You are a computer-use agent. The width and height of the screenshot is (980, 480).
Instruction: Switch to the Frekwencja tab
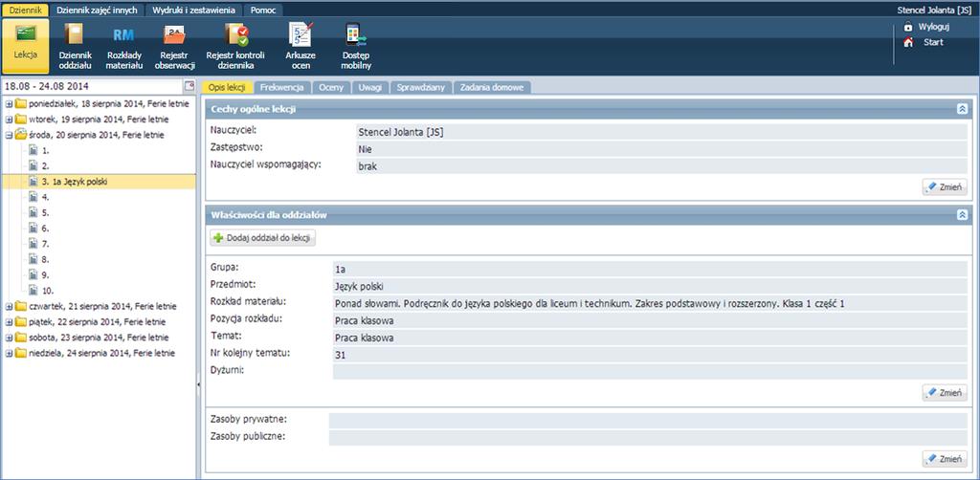tap(282, 87)
